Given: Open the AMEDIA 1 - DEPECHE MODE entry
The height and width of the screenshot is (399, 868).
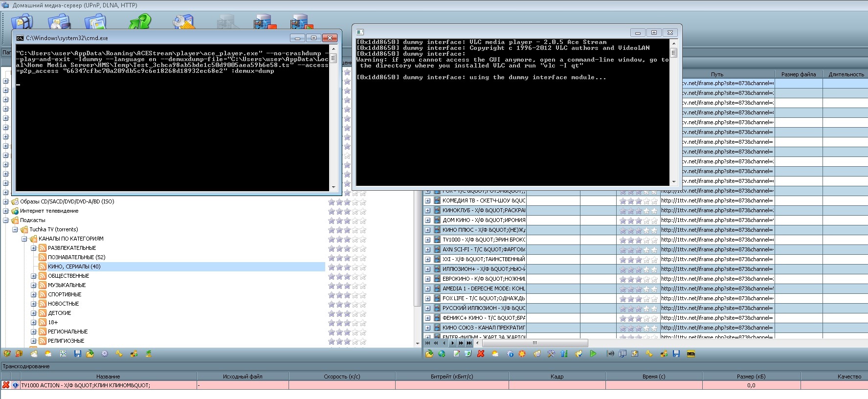Looking at the screenshot, I should click(483, 288).
